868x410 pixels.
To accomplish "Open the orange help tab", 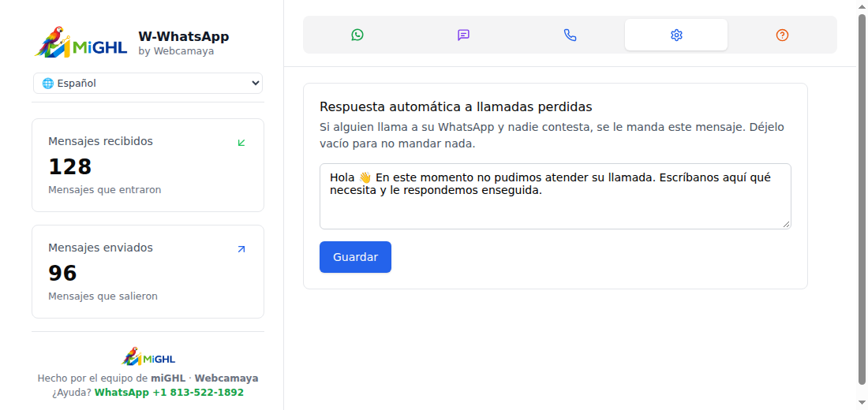I will 782,35.
